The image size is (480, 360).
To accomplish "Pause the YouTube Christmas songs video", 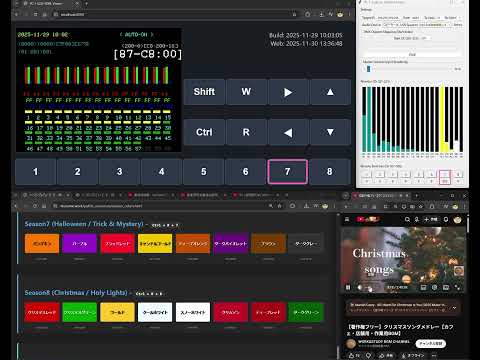I will 348,287.
